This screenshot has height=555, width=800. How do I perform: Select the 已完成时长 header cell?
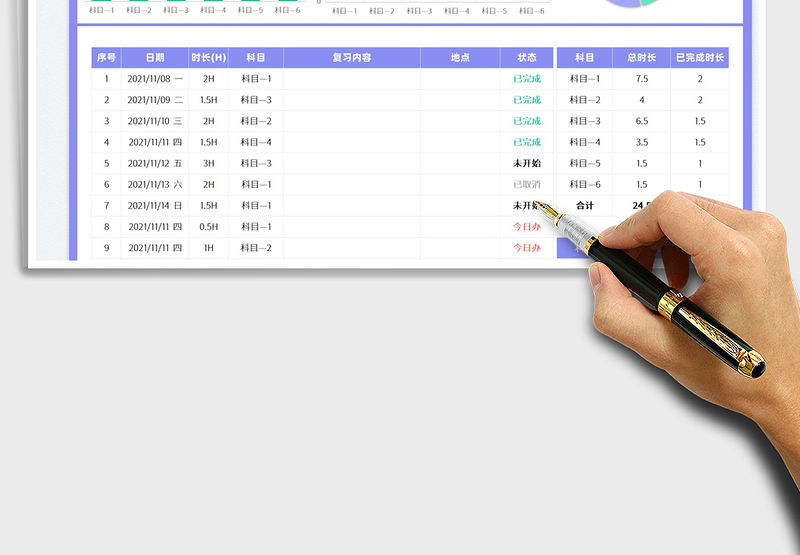click(x=700, y=58)
